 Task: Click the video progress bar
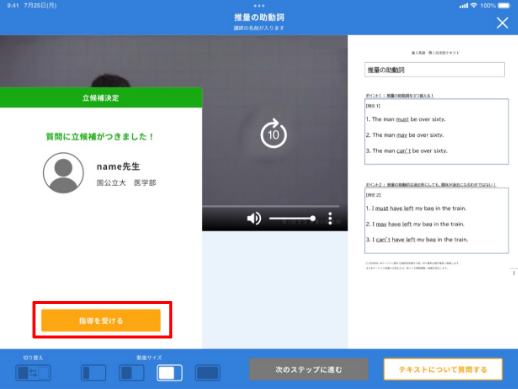(x=271, y=206)
